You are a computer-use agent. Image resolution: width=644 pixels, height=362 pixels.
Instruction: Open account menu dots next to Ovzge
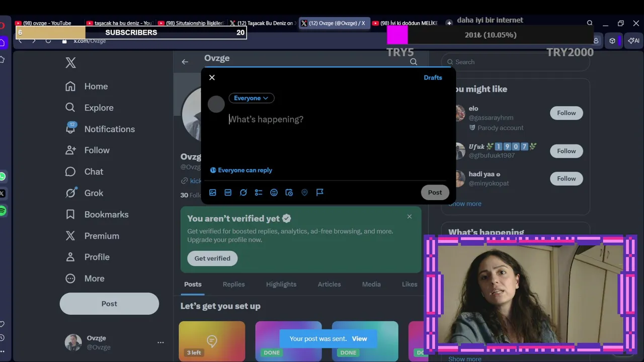[x=160, y=342]
